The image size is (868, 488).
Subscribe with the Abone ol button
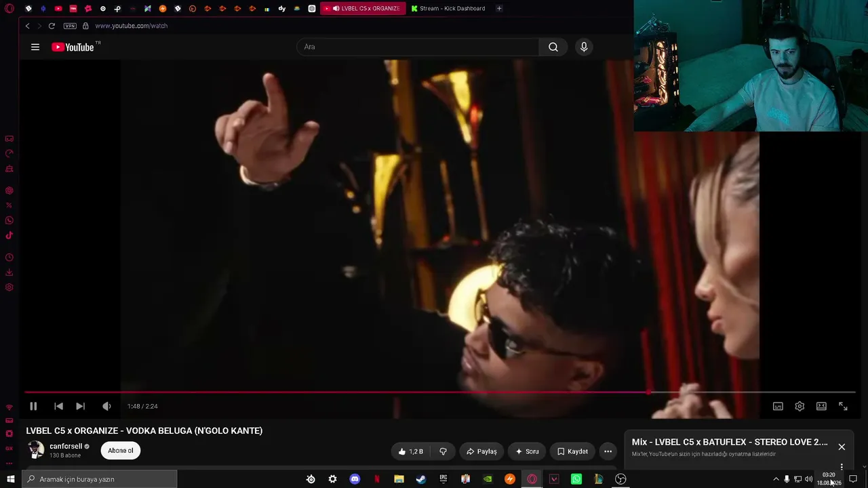coord(121,451)
